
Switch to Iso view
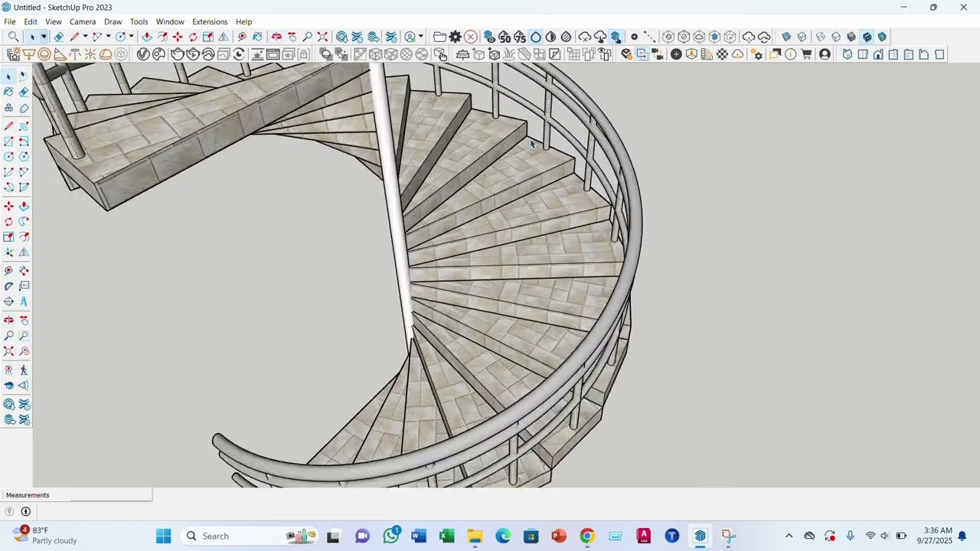pos(848,54)
